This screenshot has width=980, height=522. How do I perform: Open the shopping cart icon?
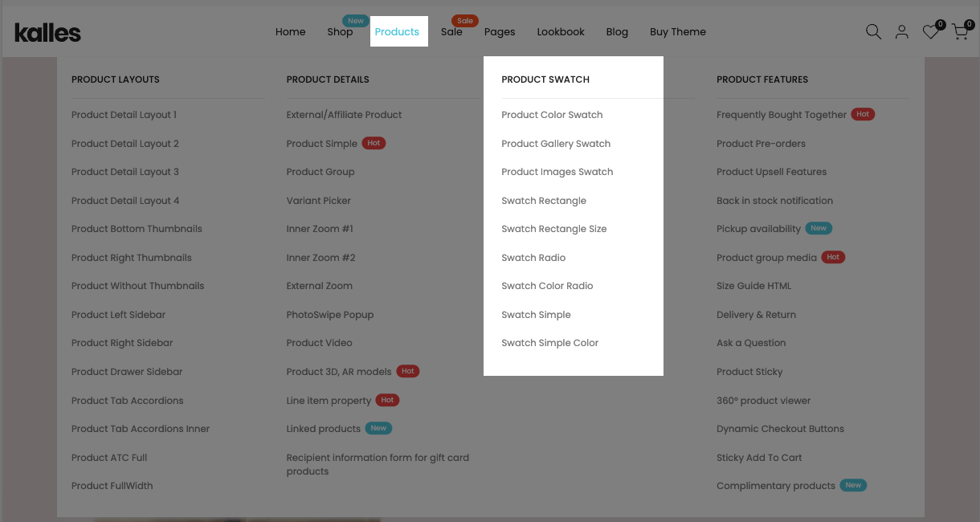click(x=959, y=32)
